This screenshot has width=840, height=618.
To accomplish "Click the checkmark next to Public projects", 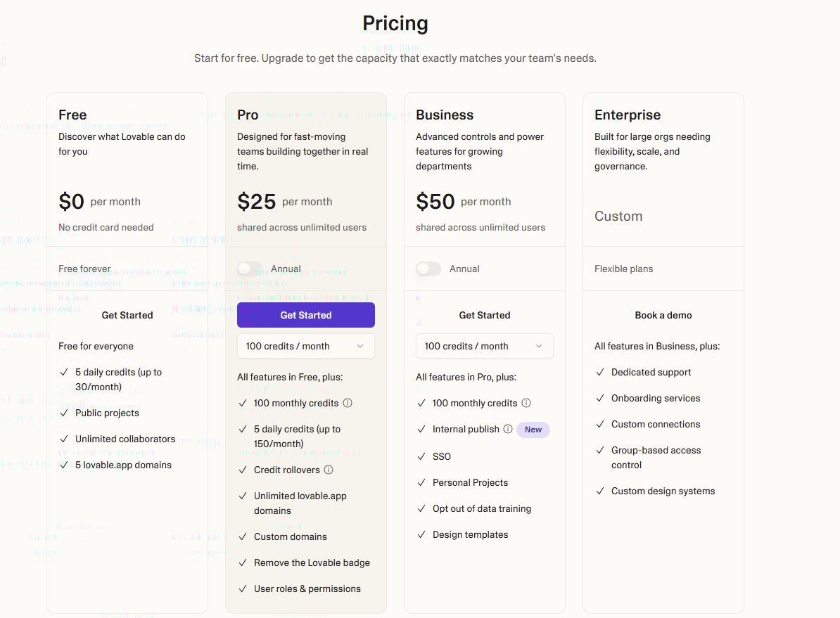I will [64, 413].
